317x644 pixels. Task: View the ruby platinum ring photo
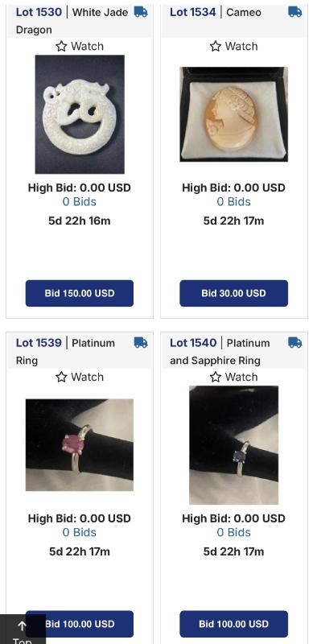(x=80, y=445)
